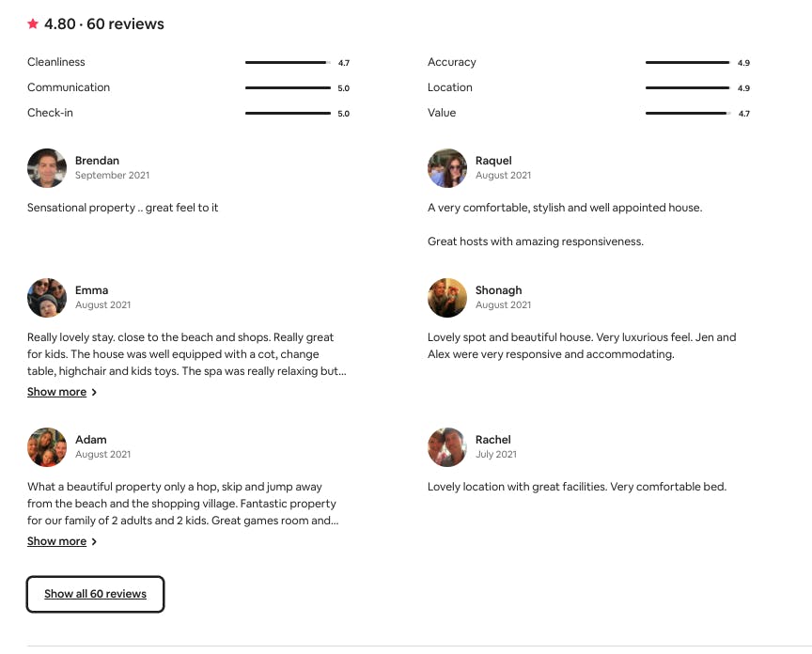Click the reviewer name Brendan
This screenshot has width=812, height=654.
coord(97,161)
